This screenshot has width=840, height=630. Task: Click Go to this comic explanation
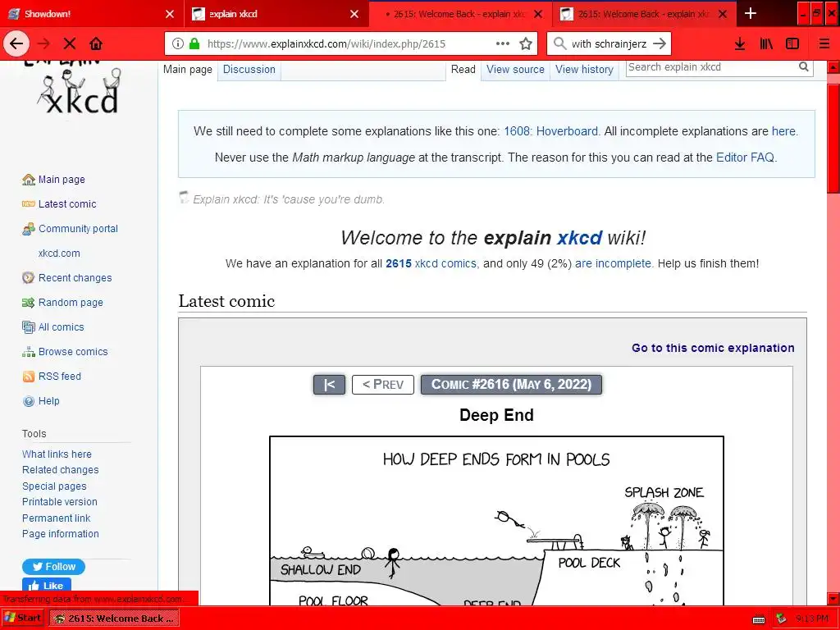(x=713, y=348)
